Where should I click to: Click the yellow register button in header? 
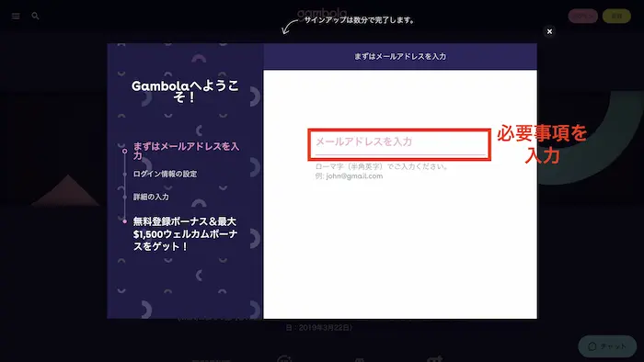tap(616, 16)
